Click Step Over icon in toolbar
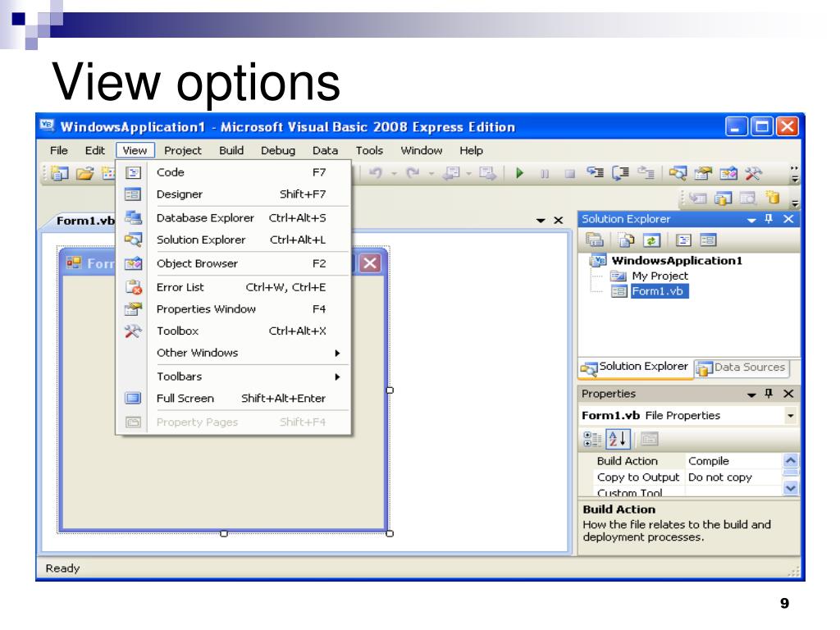Viewport: 840px width, 630px height. point(620,173)
